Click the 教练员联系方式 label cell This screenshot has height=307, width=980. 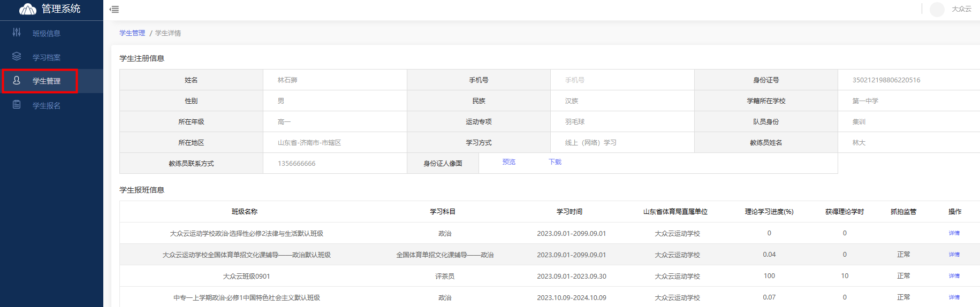pyautogui.click(x=191, y=164)
